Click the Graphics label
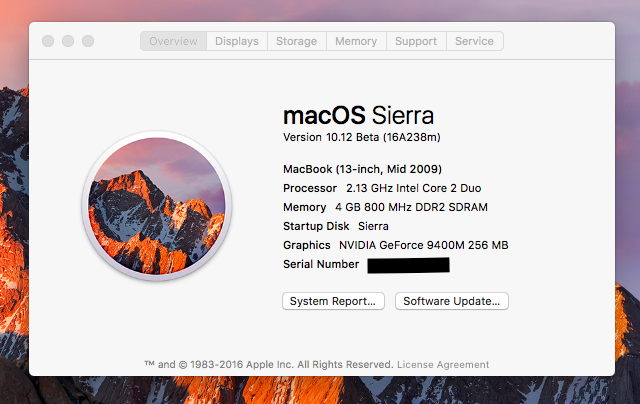Screen dimensions: 640x404 (307, 245)
